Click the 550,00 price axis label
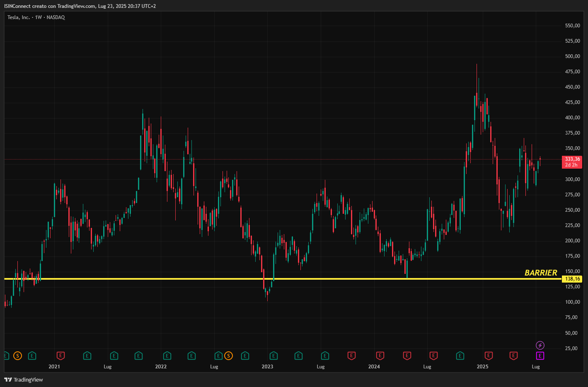The width and height of the screenshot is (588, 387). click(572, 26)
